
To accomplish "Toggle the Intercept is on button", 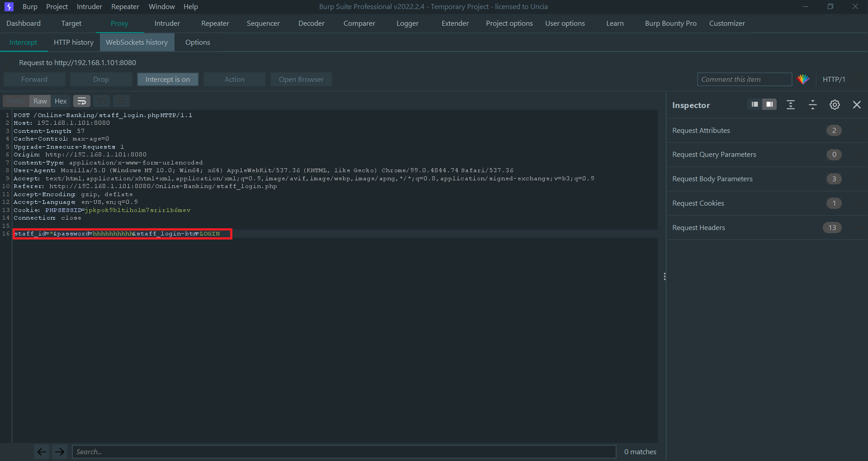I will click(168, 80).
